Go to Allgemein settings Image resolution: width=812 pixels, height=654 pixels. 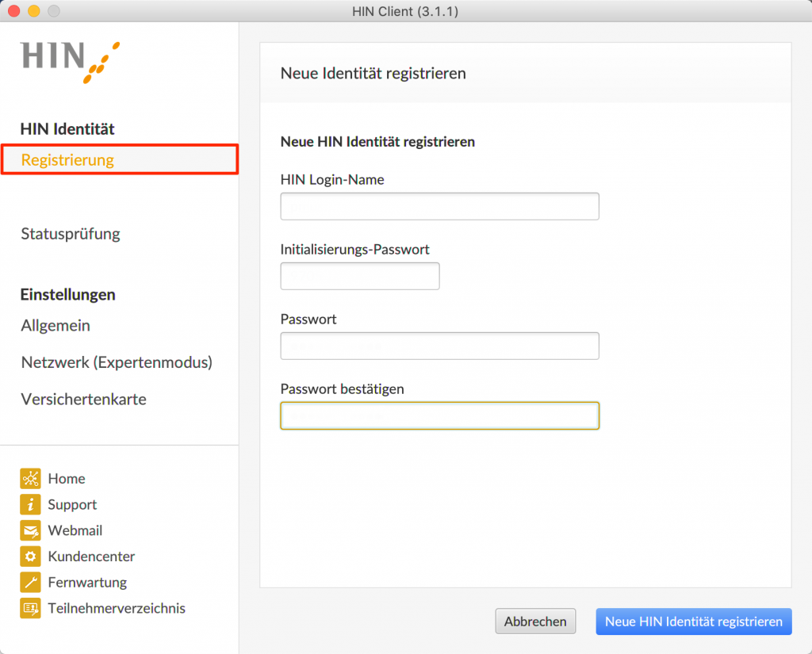click(56, 326)
